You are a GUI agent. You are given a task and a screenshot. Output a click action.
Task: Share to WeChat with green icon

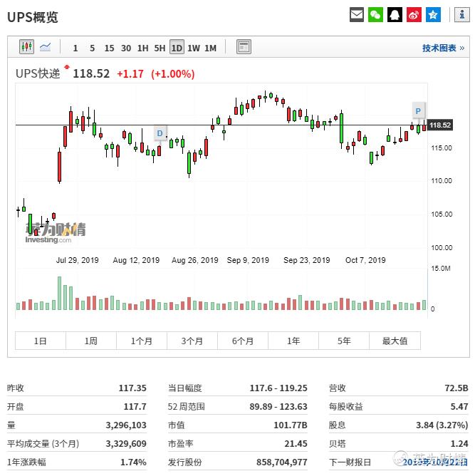(x=375, y=15)
